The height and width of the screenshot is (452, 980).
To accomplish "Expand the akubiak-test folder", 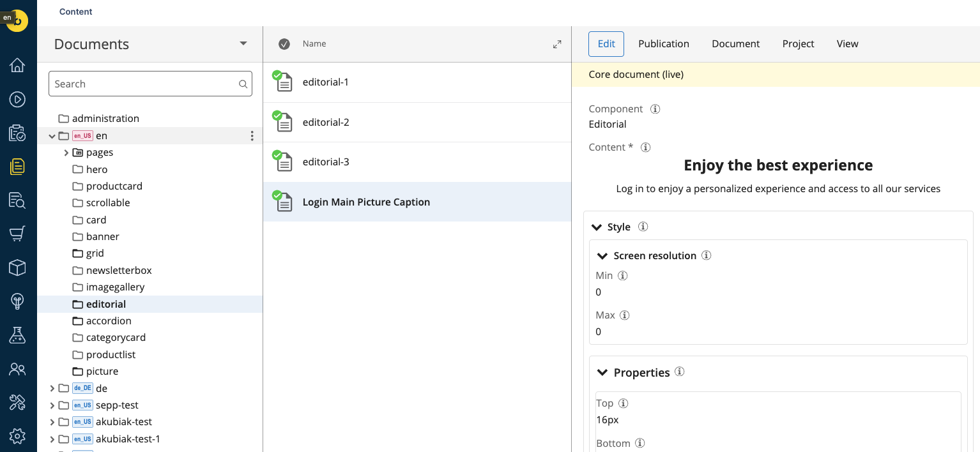I will 52,422.
